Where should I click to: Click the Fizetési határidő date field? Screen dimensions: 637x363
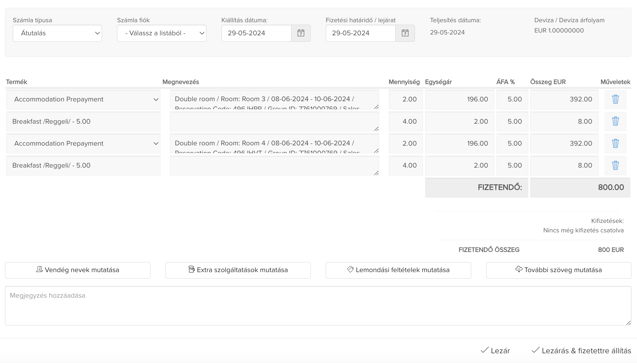[x=361, y=33]
